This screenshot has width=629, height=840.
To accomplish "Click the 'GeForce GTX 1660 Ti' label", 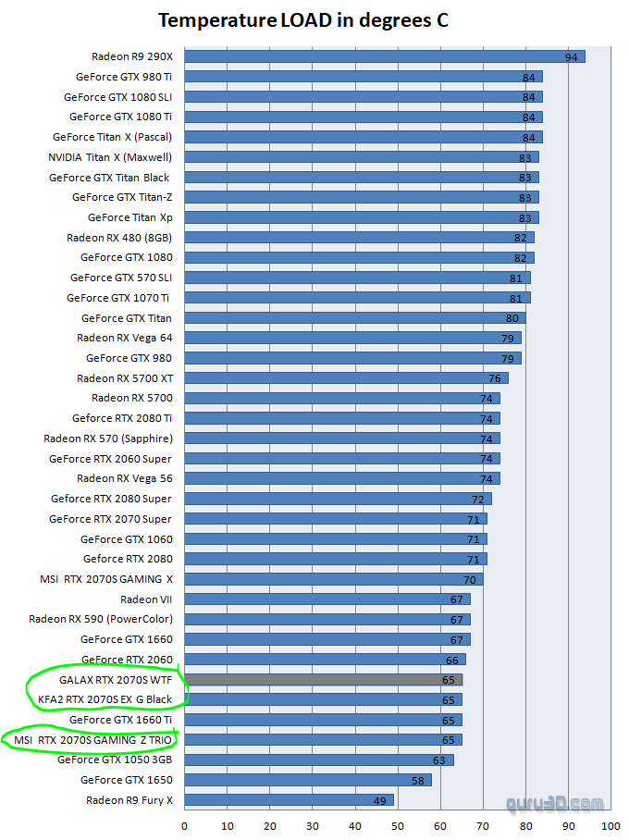I will [x=120, y=720].
